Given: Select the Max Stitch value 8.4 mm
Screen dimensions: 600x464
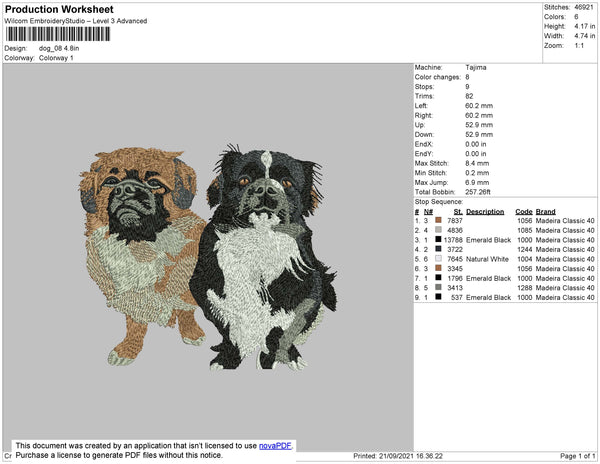Looking at the screenshot, I should tap(477, 163).
